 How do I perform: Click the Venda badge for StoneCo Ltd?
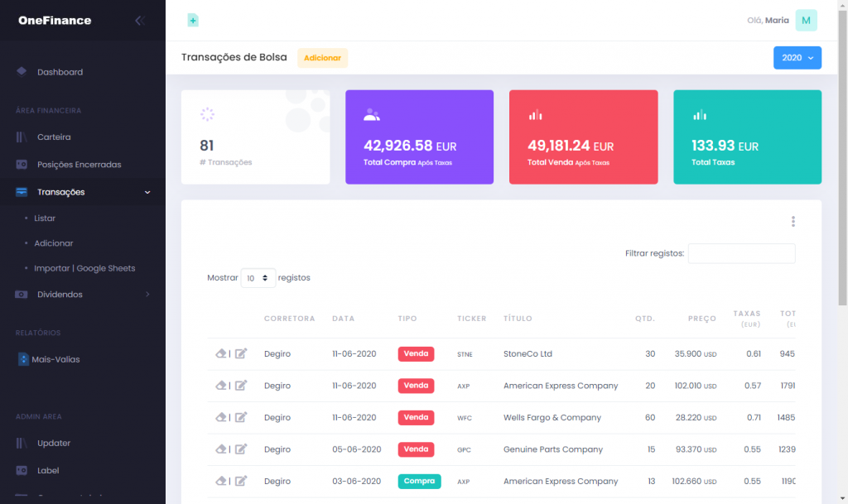coord(416,354)
